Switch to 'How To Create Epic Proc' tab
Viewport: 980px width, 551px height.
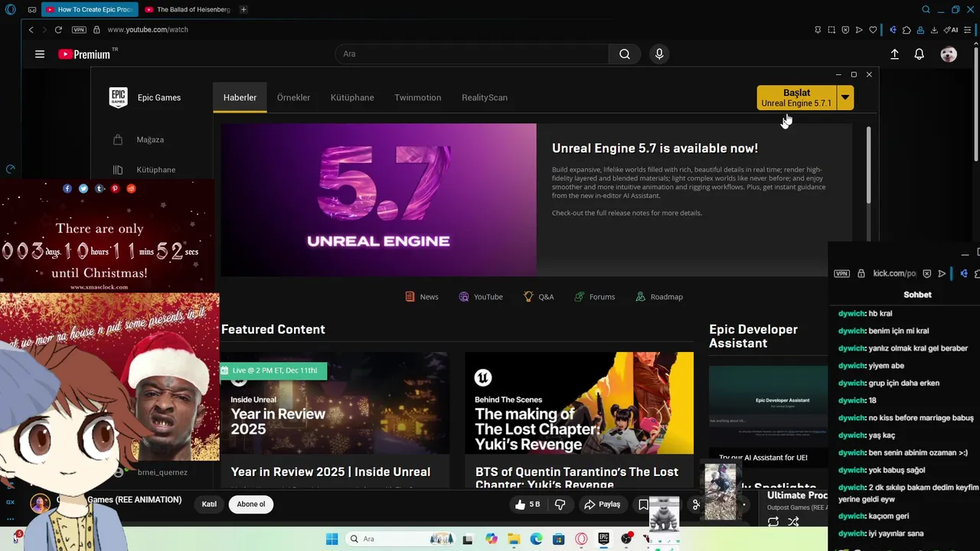[x=90, y=10]
